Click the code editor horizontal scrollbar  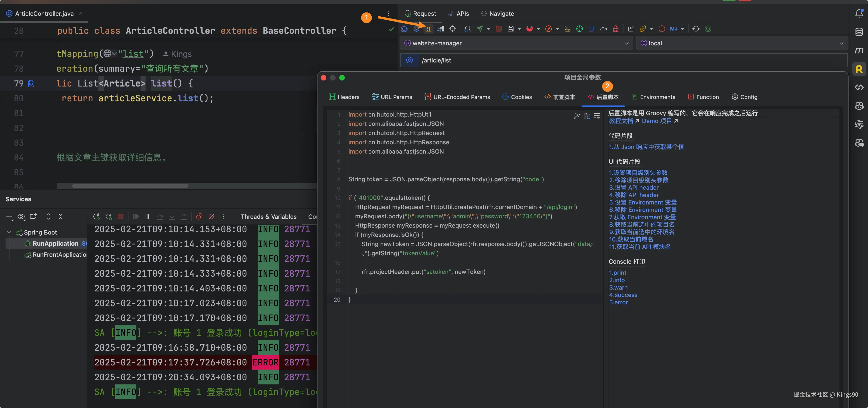click(x=130, y=186)
